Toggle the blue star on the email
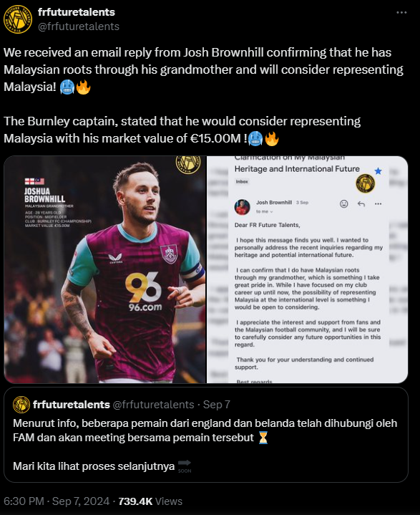This screenshot has width=420, height=515. point(378,170)
